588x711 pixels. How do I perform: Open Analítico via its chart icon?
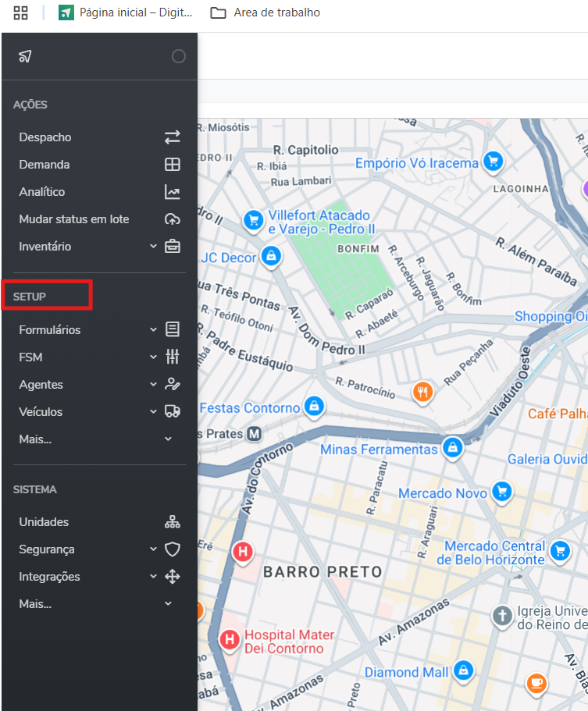point(172,192)
